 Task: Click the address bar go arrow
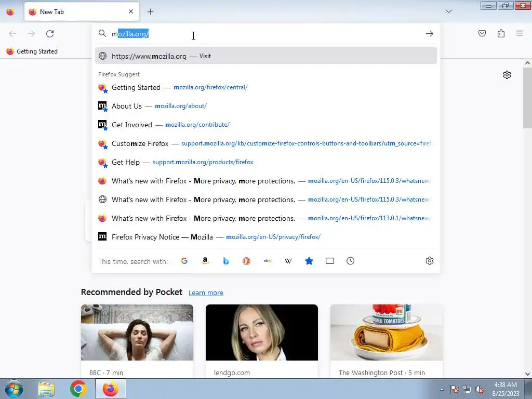430,34
